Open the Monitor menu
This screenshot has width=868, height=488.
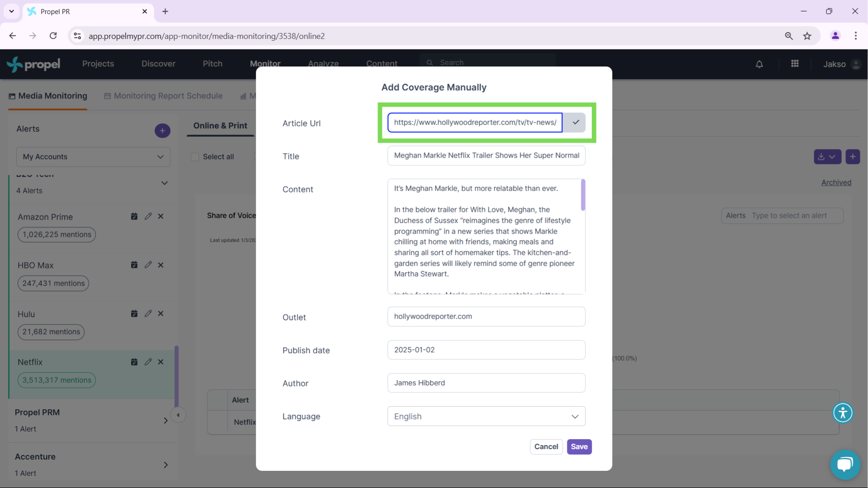click(265, 64)
